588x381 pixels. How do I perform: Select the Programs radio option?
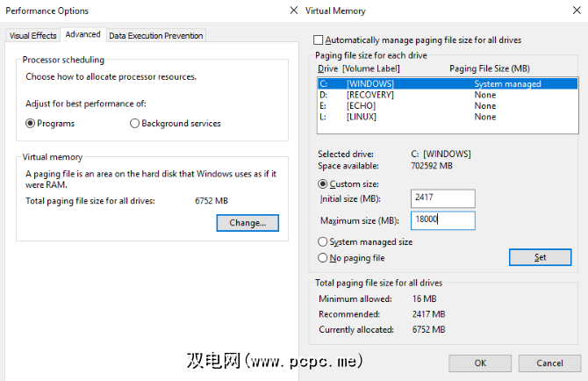point(31,124)
